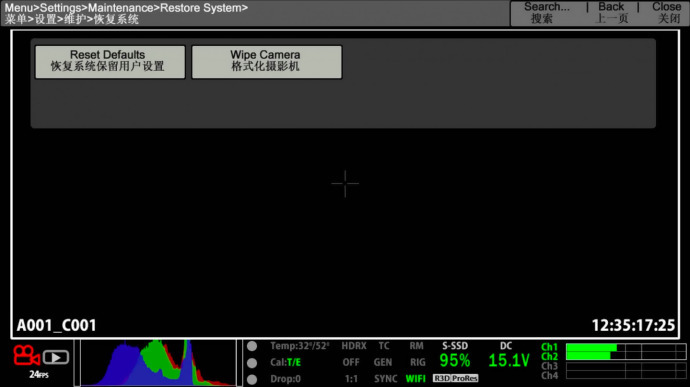Click Settings in the breadcrumb path
The image size is (690, 387).
(60, 8)
